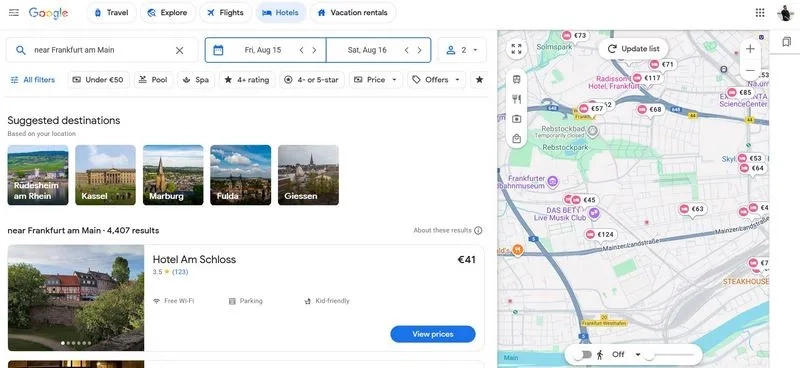Switch to the Travel tab
Image resolution: width=800 pixels, height=368 pixels.
coord(111,13)
